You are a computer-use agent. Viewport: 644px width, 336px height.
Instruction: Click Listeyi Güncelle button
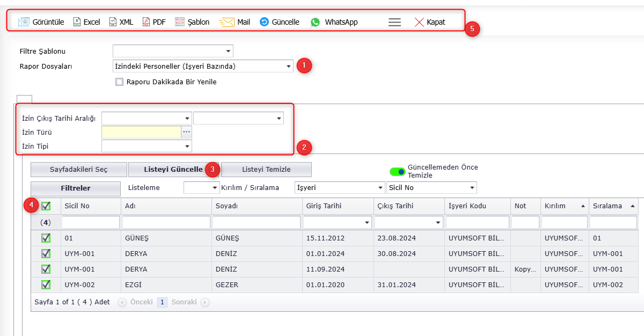(173, 170)
